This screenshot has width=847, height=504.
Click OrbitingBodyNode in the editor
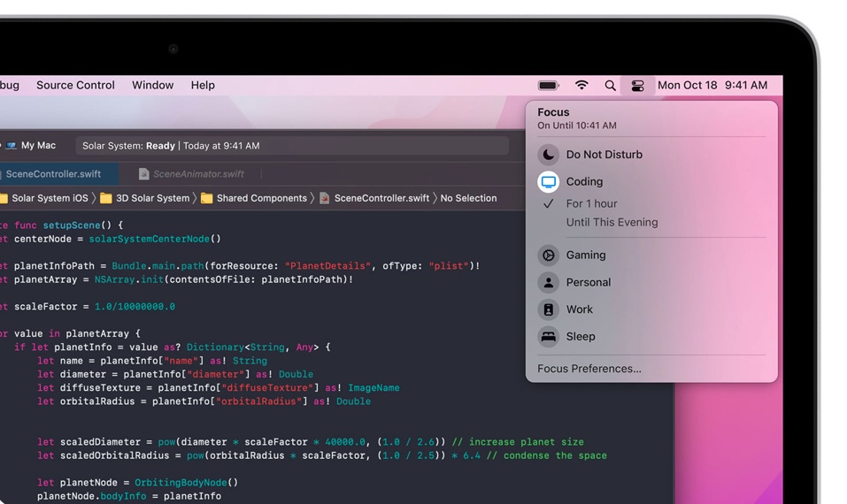pos(181,483)
